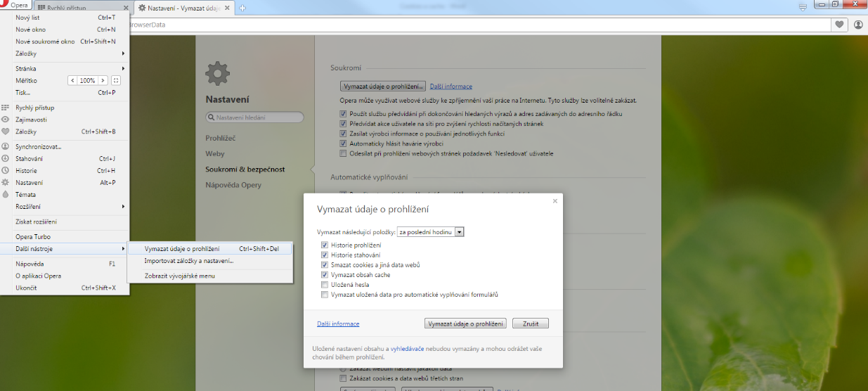Toggle 'Automaticky hlásit havárie výrobci' checkbox

tap(343, 143)
